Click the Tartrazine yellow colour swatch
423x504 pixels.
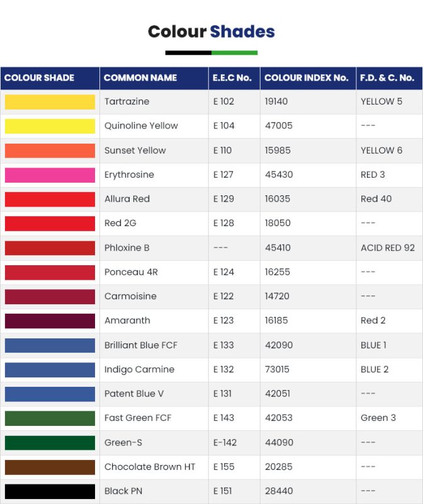click(x=50, y=101)
